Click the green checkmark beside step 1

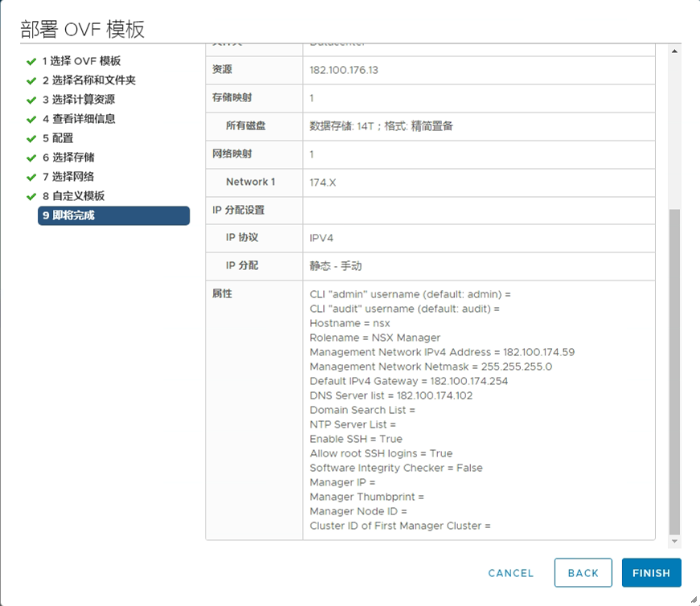coord(31,61)
